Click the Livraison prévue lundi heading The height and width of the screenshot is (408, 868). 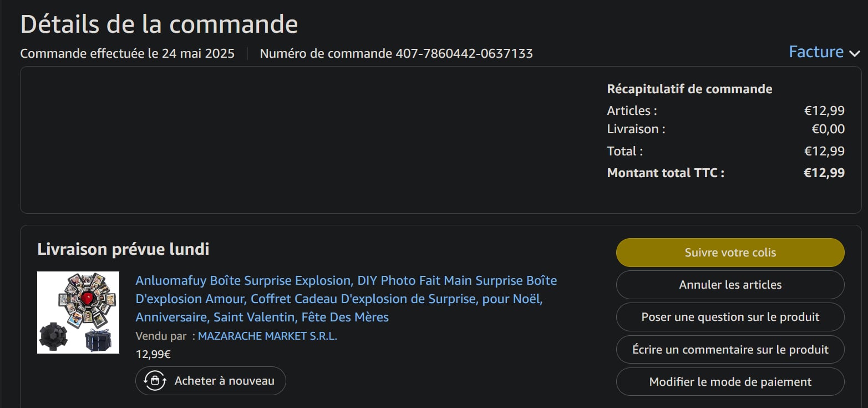tap(123, 249)
